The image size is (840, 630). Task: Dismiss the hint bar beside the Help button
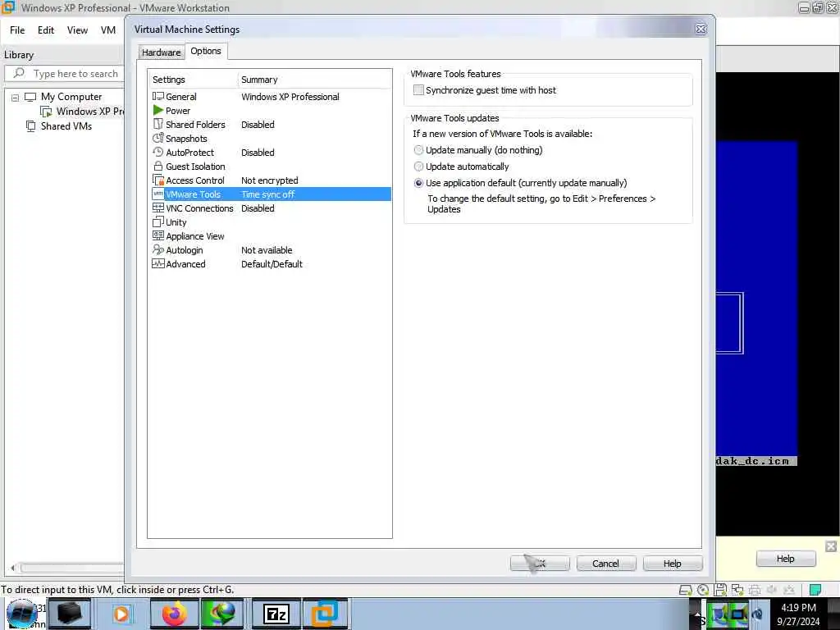point(830,546)
